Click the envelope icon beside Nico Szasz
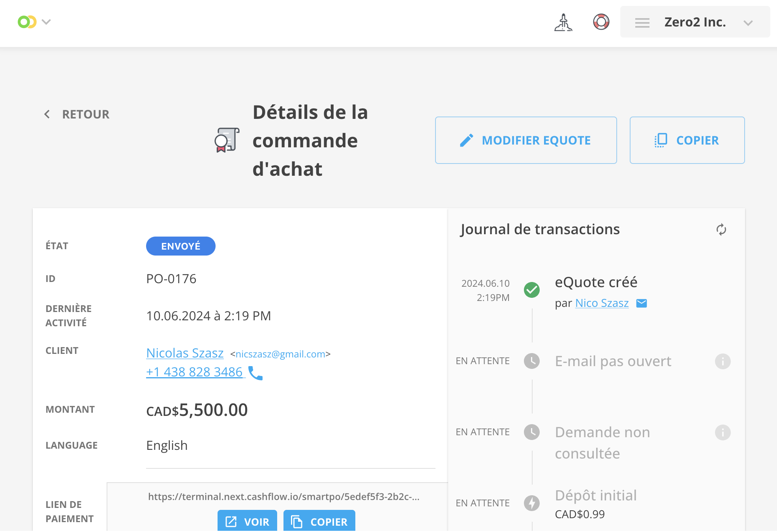 (x=642, y=303)
